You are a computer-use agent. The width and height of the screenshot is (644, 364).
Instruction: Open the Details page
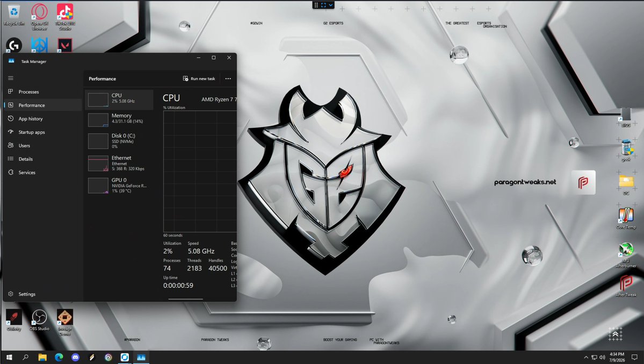(43, 159)
